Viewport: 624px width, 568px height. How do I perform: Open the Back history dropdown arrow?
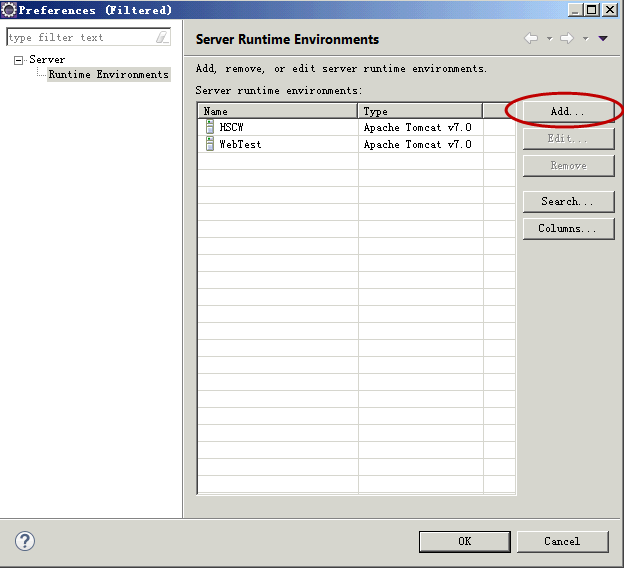point(550,39)
